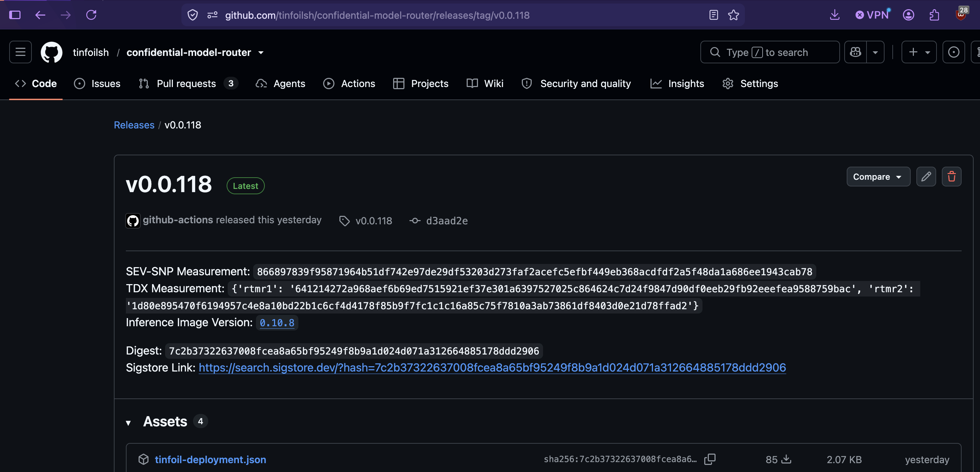Switch to the Issues tab
The height and width of the screenshot is (472, 980).
click(x=97, y=84)
